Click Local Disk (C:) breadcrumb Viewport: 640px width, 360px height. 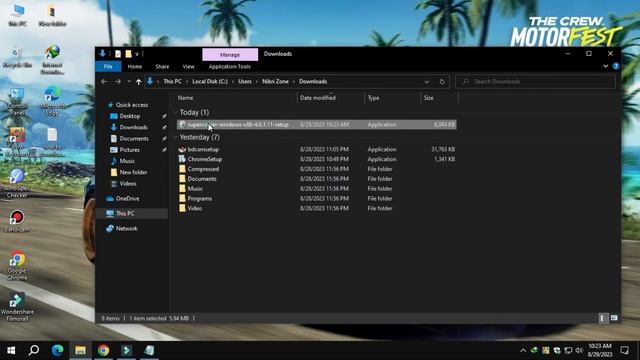(210, 82)
